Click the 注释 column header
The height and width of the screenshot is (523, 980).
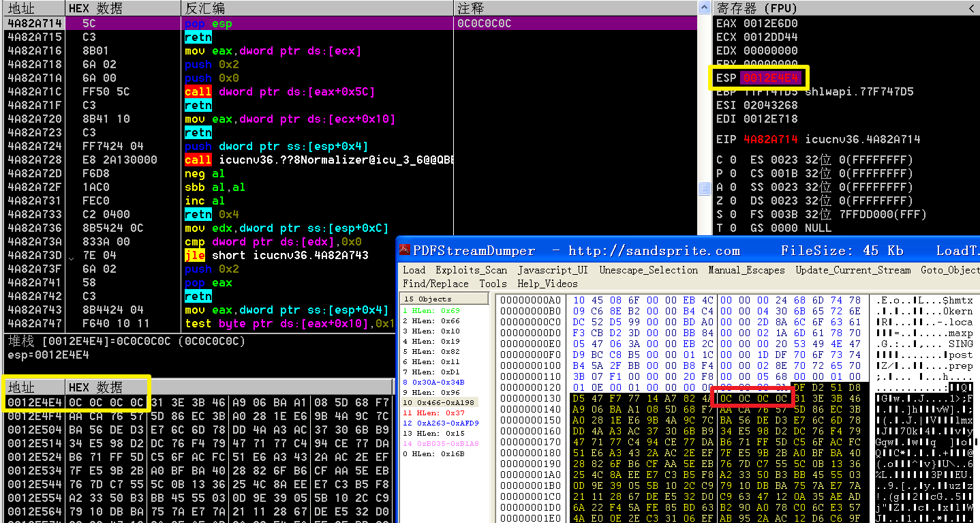click(575, 8)
